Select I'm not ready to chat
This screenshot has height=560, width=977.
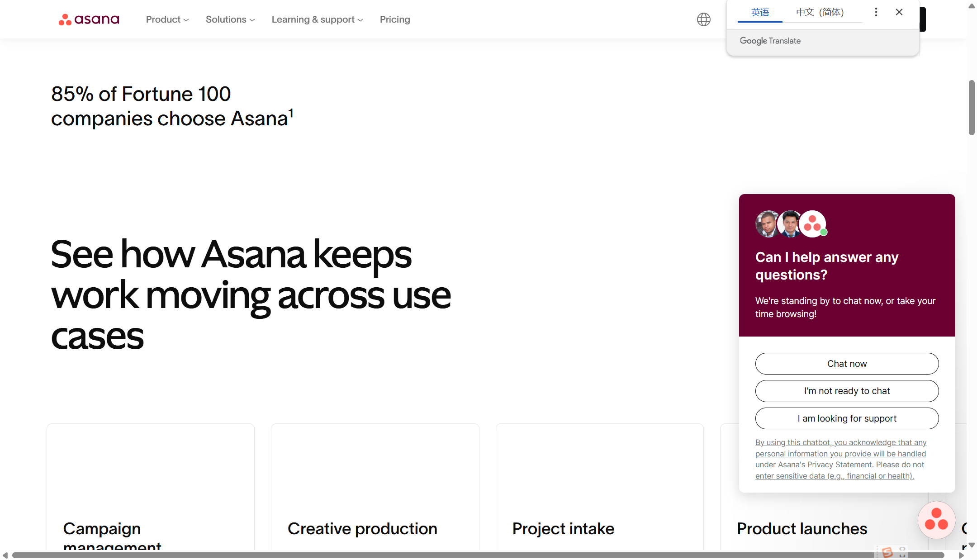point(846,391)
